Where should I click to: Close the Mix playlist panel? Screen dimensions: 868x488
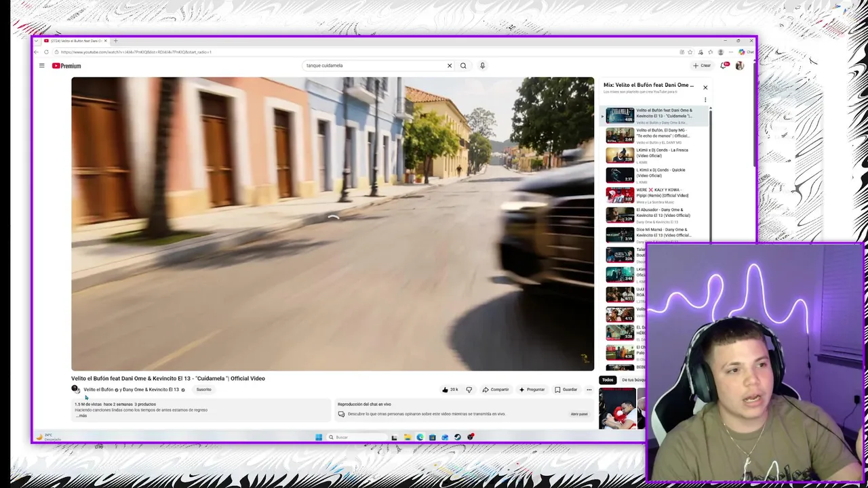pos(705,87)
